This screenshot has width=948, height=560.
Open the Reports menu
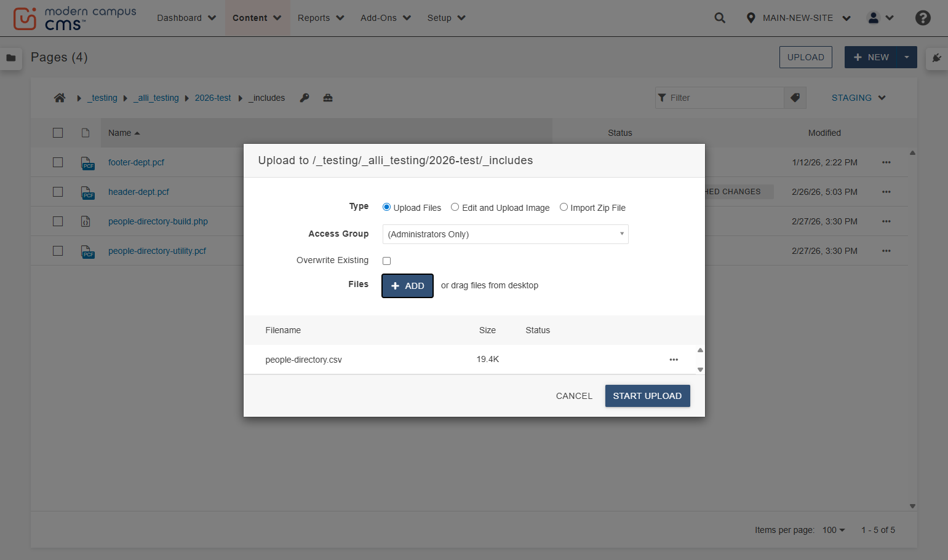pyautogui.click(x=321, y=18)
